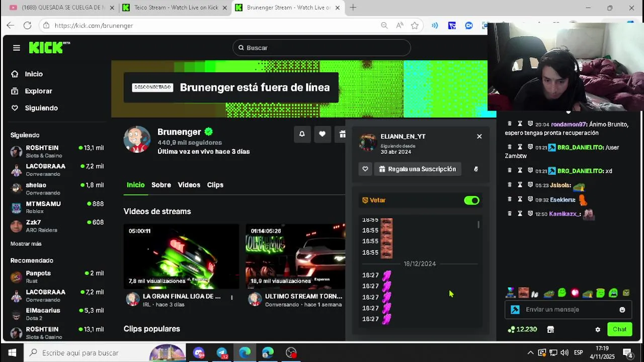
Task: Expand Mostrar más in followed list
Action: 26,244
